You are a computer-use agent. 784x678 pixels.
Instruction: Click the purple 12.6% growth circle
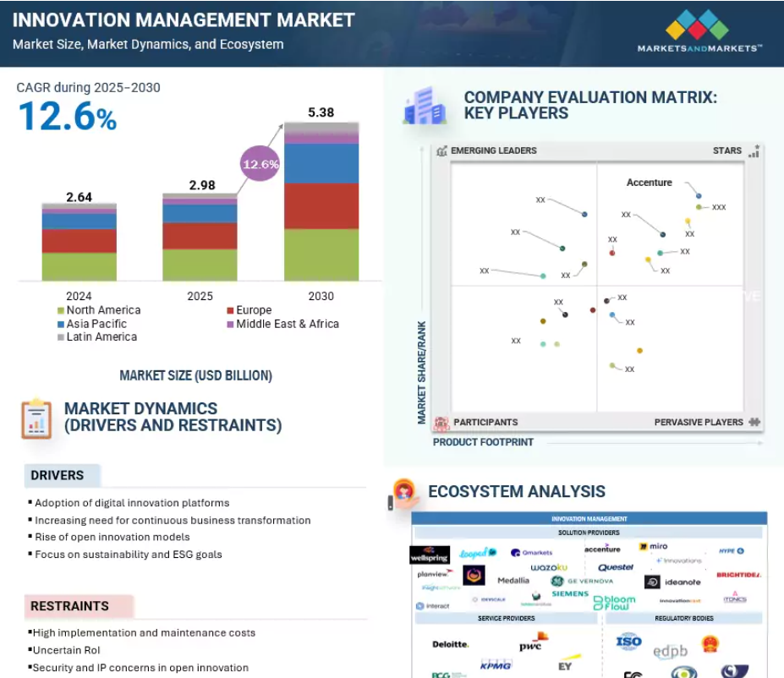(x=260, y=164)
